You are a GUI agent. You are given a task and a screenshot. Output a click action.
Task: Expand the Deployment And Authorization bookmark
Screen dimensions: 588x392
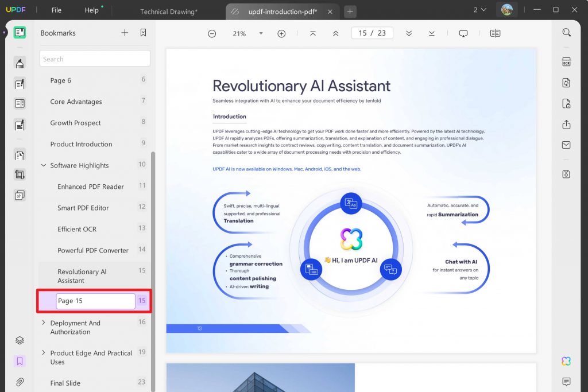click(x=42, y=322)
